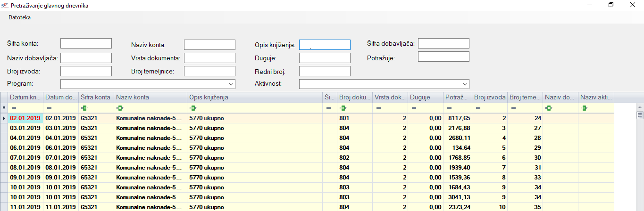
Task: Click the equals filter icon under Duguje column
Action: [413, 108]
